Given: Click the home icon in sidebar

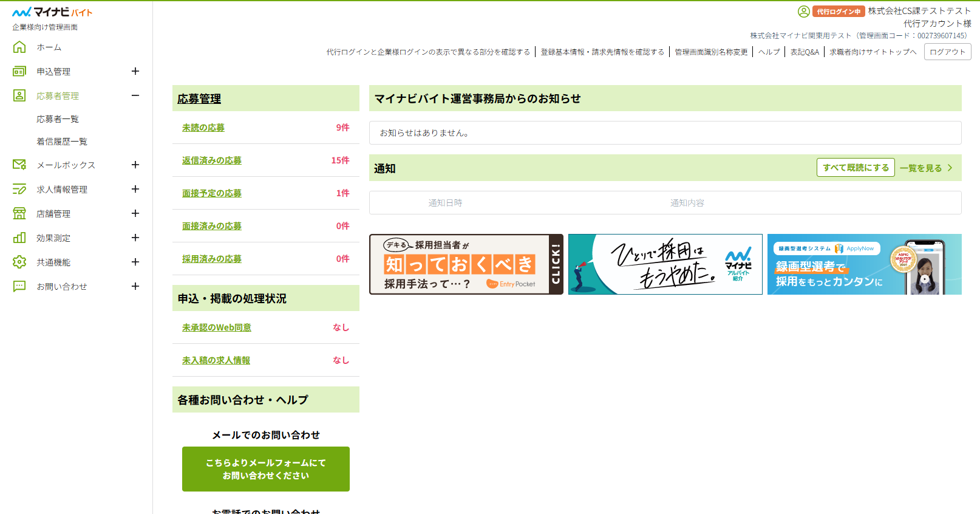Looking at the screenshot, I should click(19, 47).
